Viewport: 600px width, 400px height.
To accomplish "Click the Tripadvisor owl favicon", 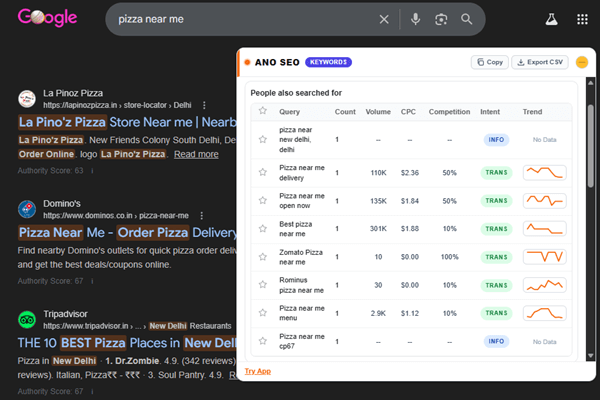I will pos(27,320).
